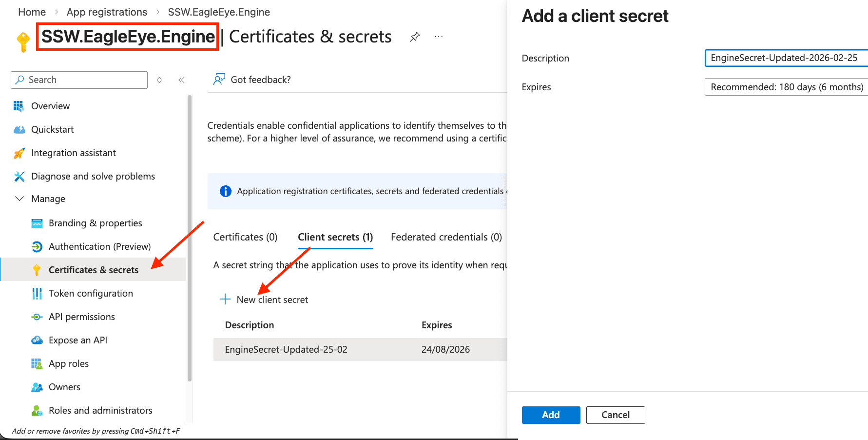
Task: Open Expose an API page
Action: [77, 340]
